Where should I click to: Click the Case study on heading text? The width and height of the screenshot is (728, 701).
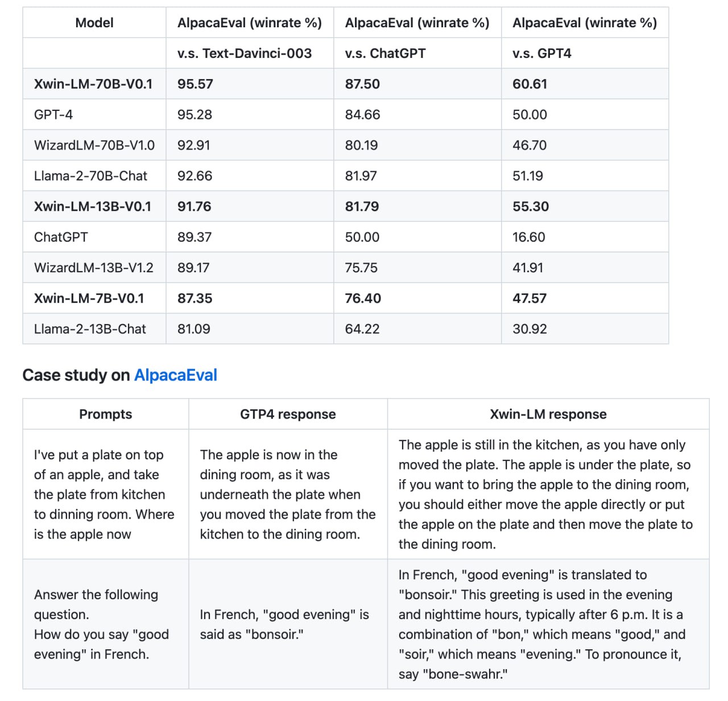76,375
